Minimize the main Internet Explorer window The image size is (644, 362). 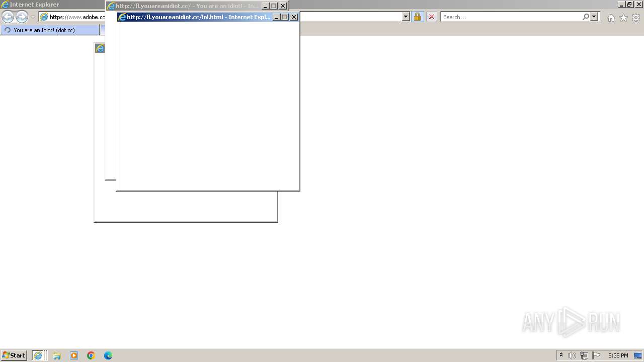point(621,4)
